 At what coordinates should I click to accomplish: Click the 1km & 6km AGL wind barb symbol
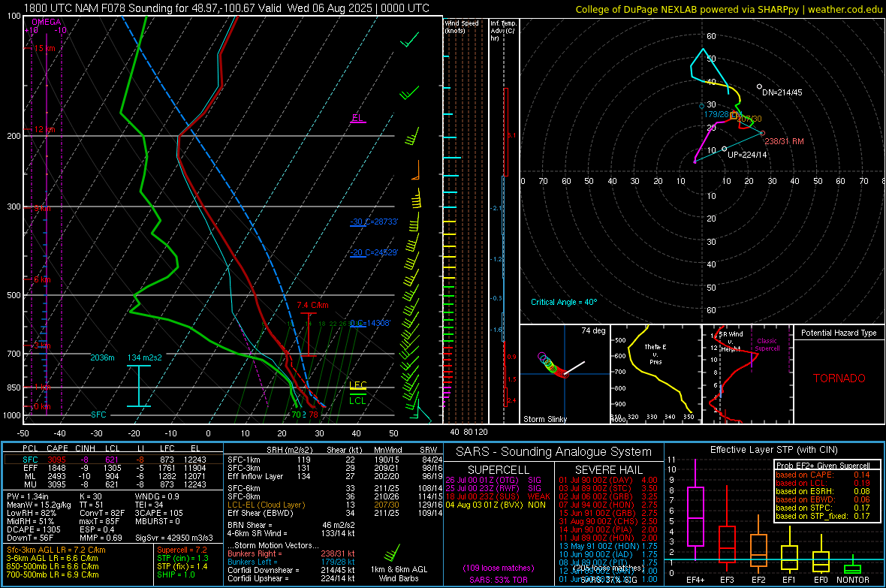tap(392, 553)
